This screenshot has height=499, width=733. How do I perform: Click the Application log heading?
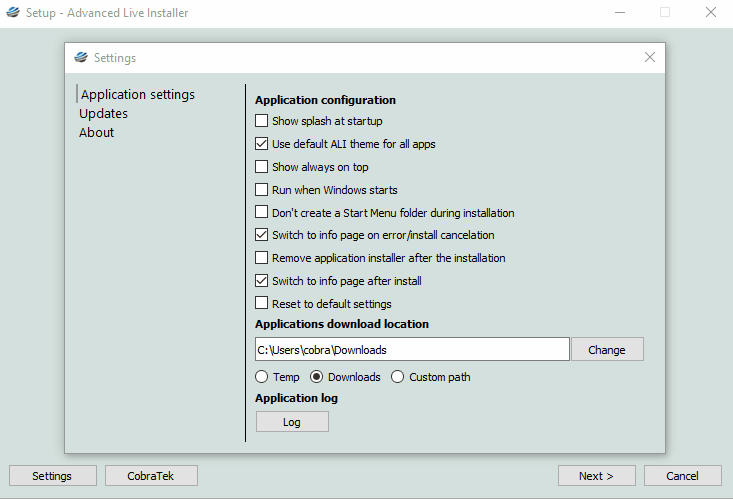296,398
